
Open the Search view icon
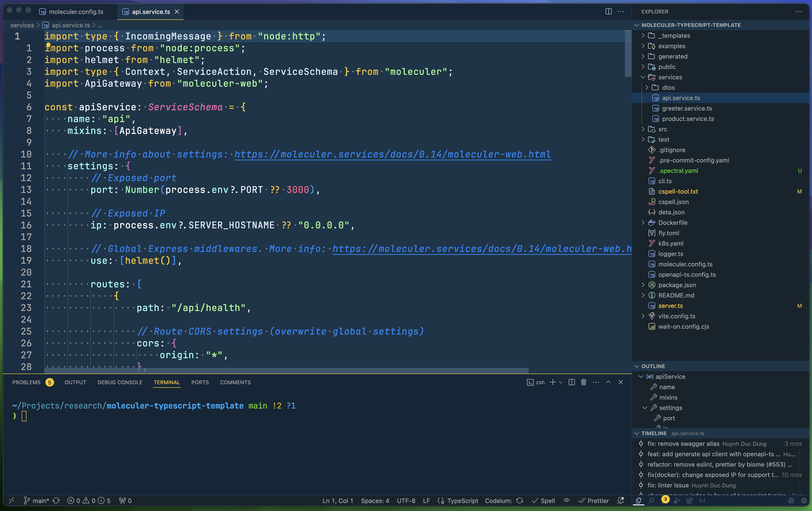[x=651, y=501]
